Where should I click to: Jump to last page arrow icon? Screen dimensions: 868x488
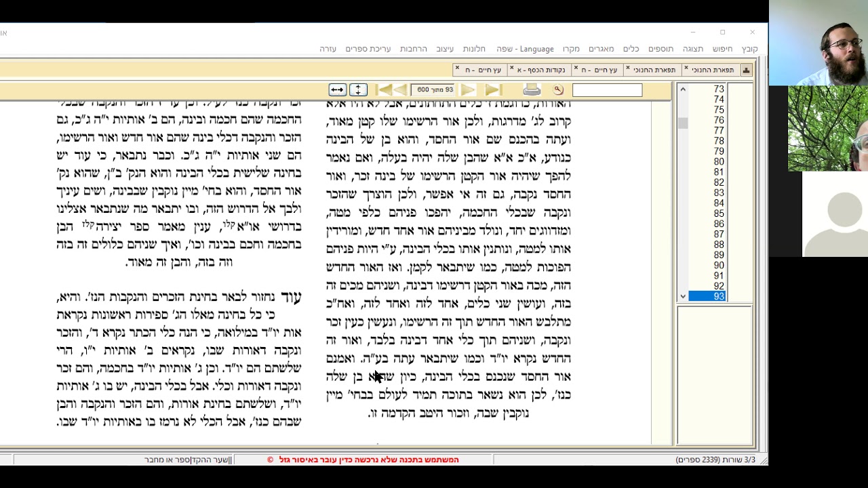tap(493, 89)
